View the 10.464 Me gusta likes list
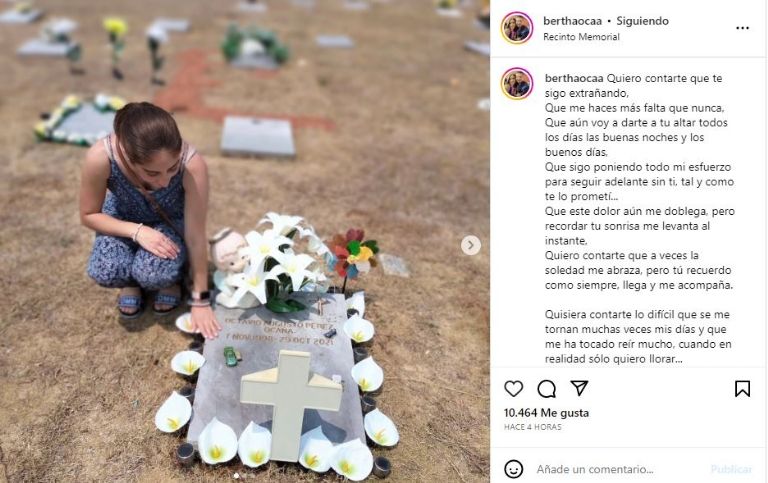 tap(546, 413)
